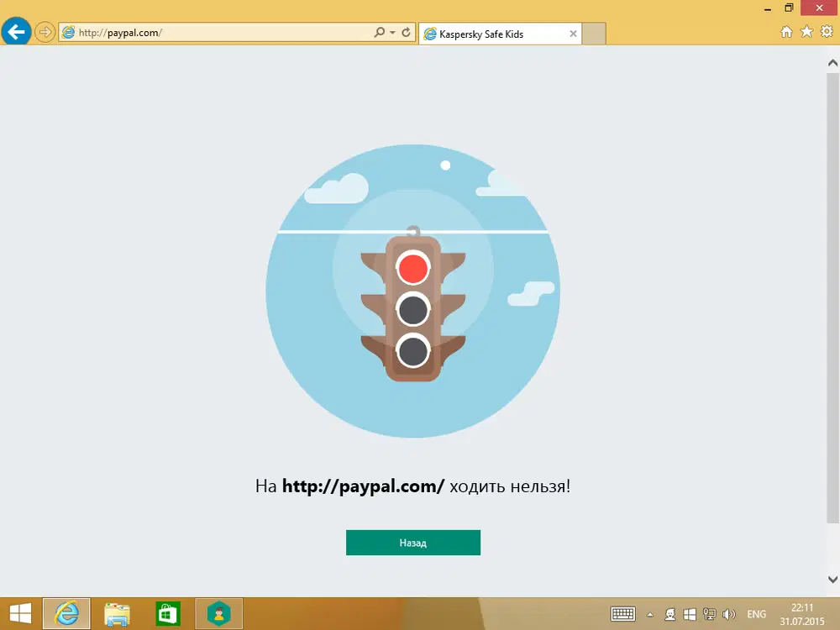Image resolution: width=840 pixels, height=630 pixels.
Task: Click the browser forward arrow button
Action: (x=45, y=32)
